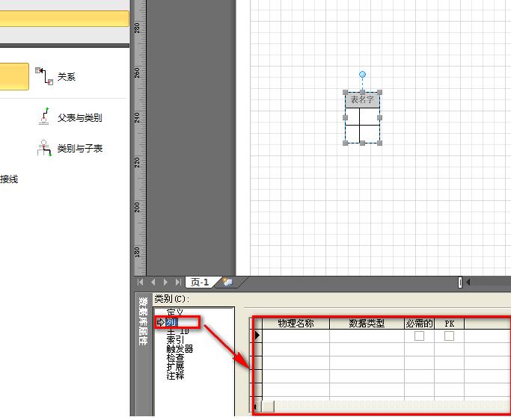Screen dimensions: 511x420
Task: Click the PK column header
Action: [x=449, y=324]
